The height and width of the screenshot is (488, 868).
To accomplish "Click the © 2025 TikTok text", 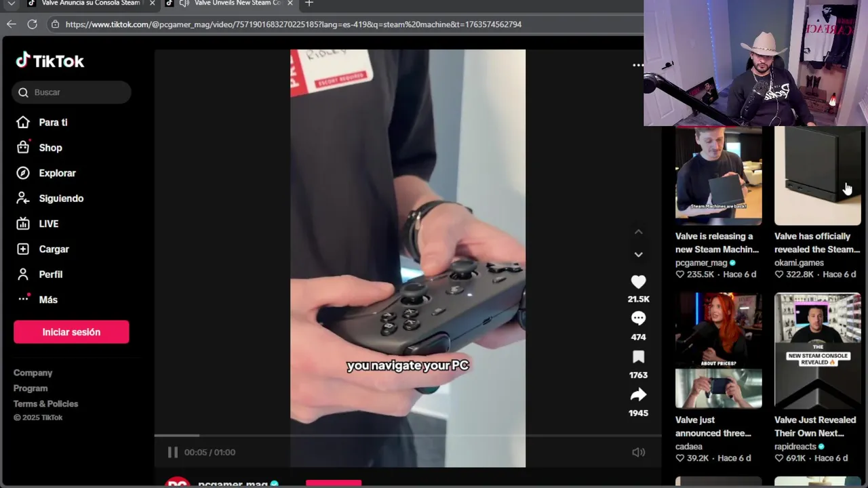I will click(38, 418).
